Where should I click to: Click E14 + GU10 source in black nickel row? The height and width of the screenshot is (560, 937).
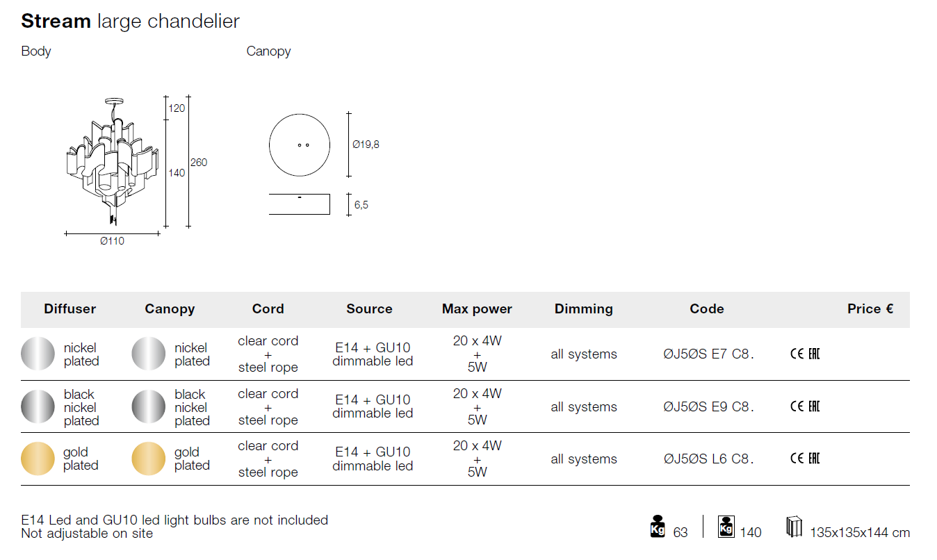tap(373, 400)
